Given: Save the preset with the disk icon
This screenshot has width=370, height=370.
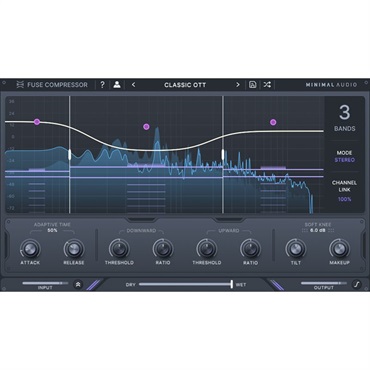Looking at the screenshot, I should 253,85.
